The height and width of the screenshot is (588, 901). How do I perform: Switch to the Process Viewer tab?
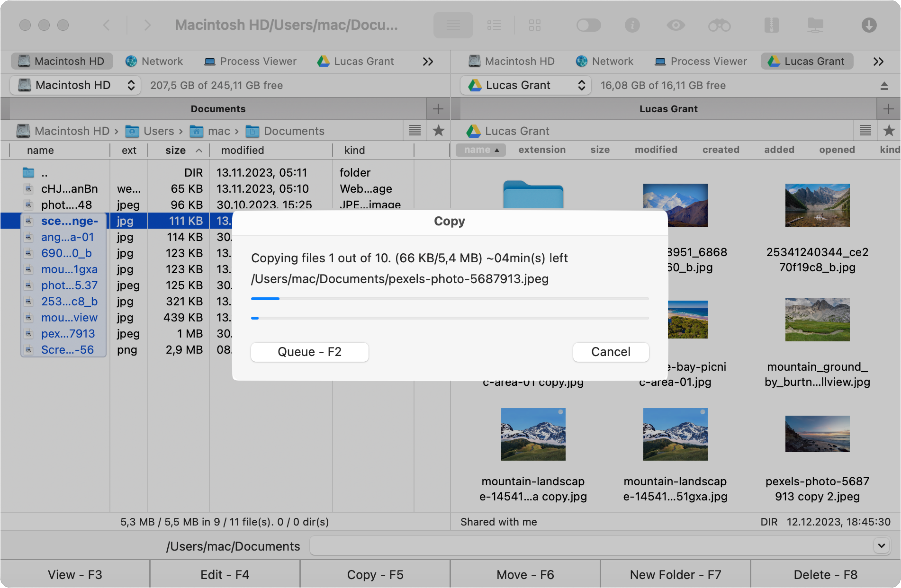click(x=250, y=61)
